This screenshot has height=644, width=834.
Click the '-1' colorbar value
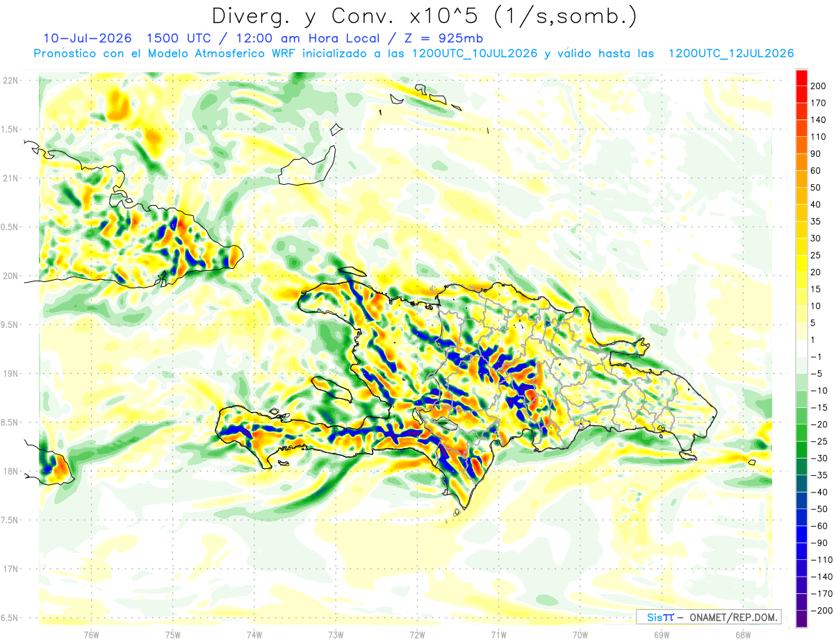(x=817, y=356)
